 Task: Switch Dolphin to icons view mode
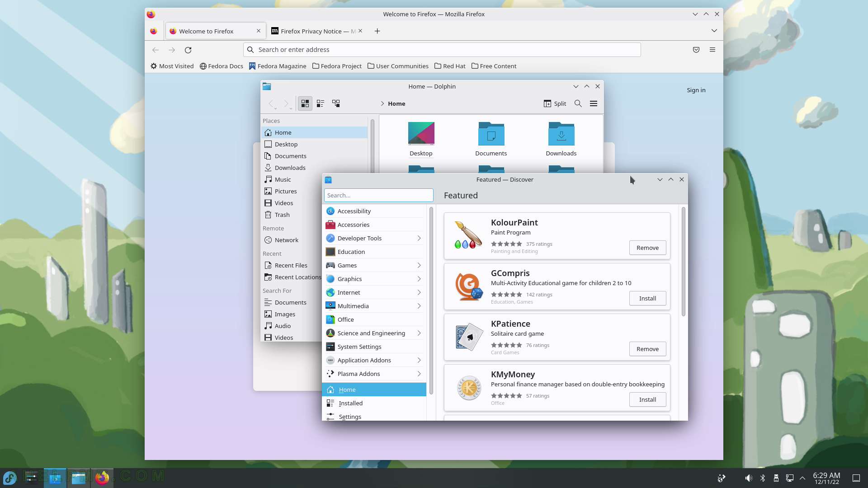tap(305, 103)
